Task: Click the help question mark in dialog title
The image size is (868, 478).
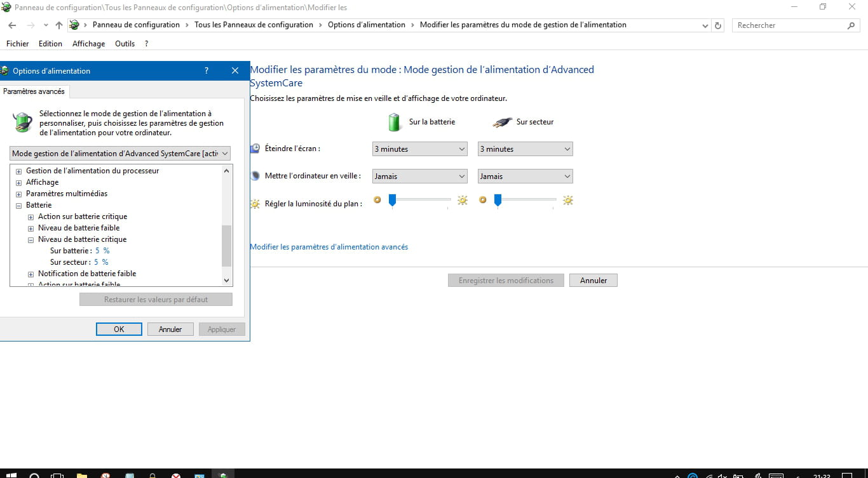Action: [x=207, y=71]
